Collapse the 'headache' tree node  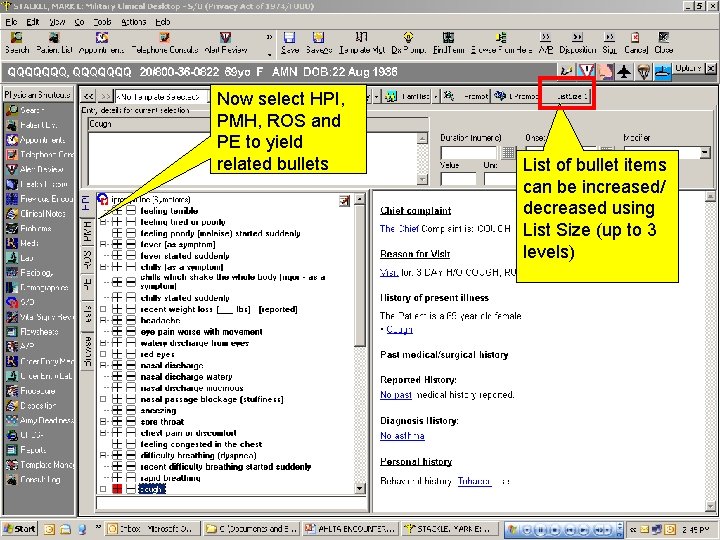[103, 320]
